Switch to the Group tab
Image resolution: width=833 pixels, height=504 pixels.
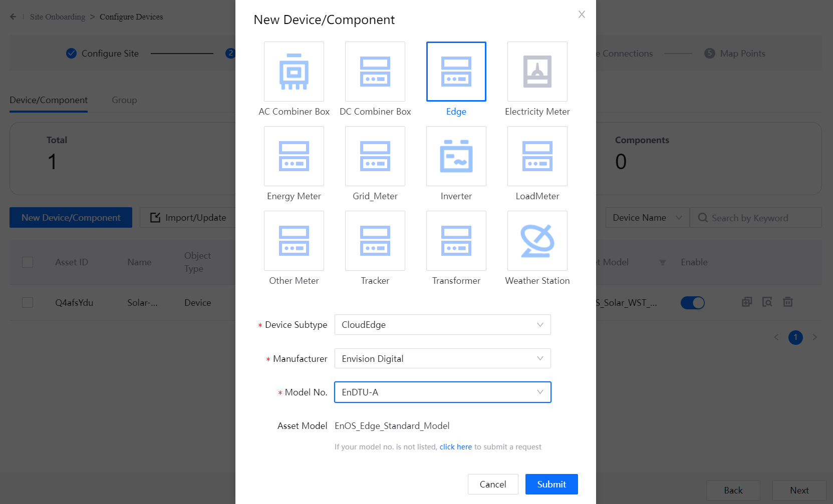(x=124, y=100)
